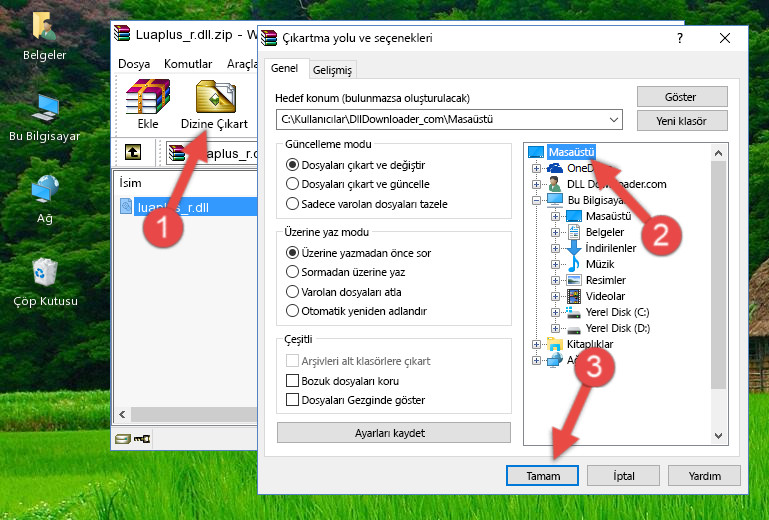Image resolution: width=769 pixels, height=520 pixels.
Task: Open the Hedef konum path dropdown arrow
Action: click(614, 119)
